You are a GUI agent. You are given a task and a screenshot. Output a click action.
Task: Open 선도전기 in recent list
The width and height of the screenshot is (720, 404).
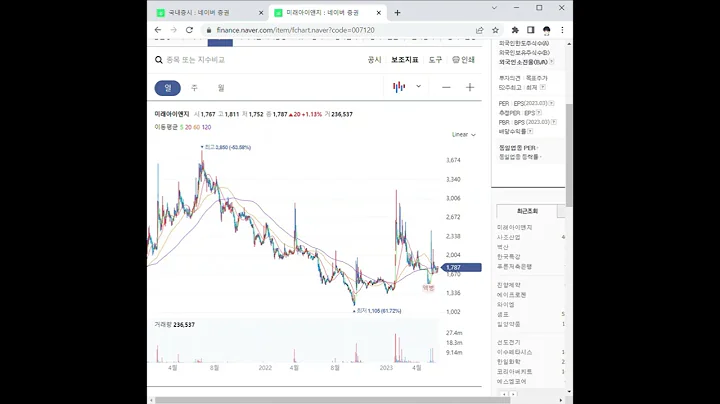coord(508,342)
